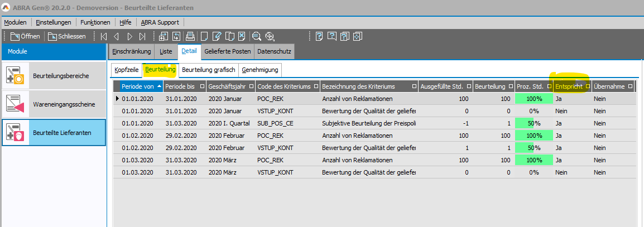Toggle sort arrow on Periode von column
Viewport: 644px width, 227px height.
tap(160, 86)
